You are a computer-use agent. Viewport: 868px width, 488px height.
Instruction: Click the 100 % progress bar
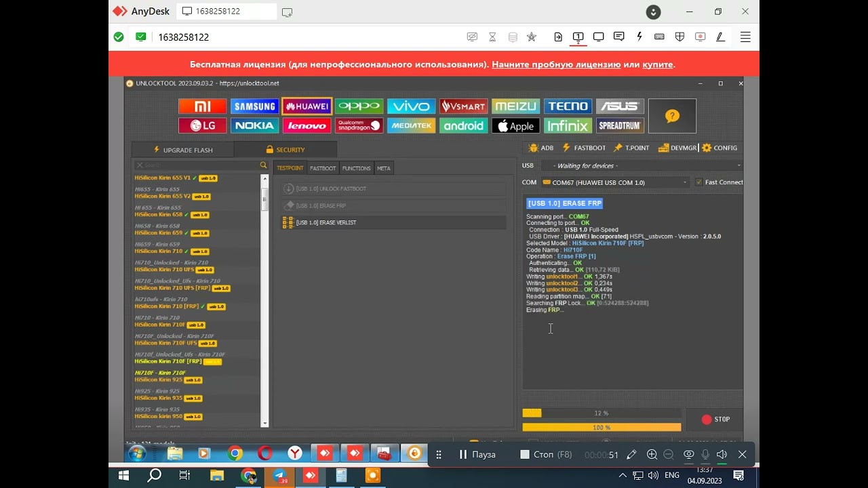point(601,428)
